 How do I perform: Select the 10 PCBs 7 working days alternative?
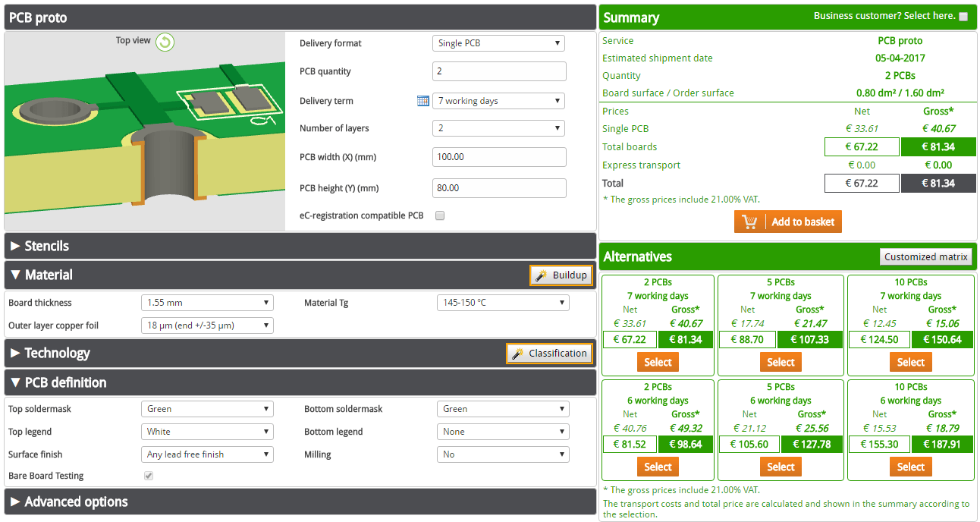point(910,362)
